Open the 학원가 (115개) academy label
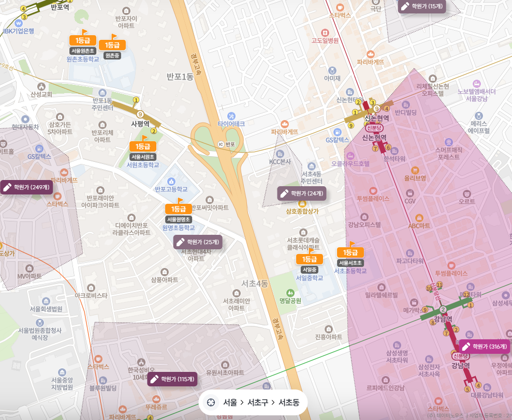The image size is (512, 420). [172, 379]
